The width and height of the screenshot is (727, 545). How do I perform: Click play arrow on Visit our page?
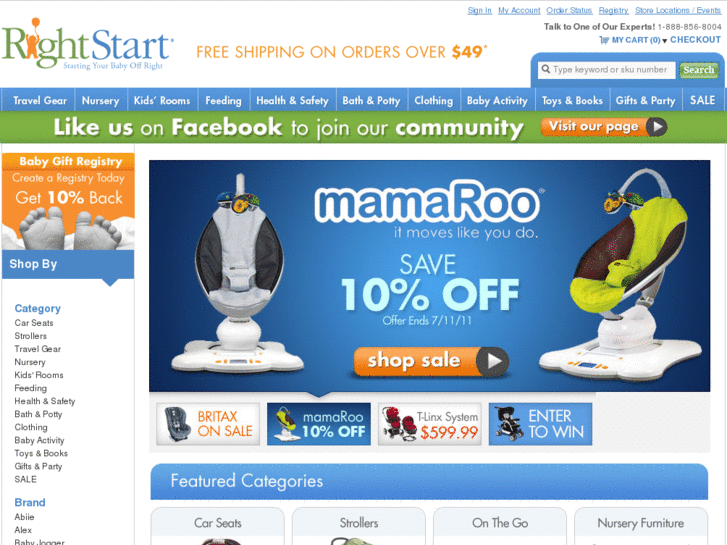click(657, 127)
